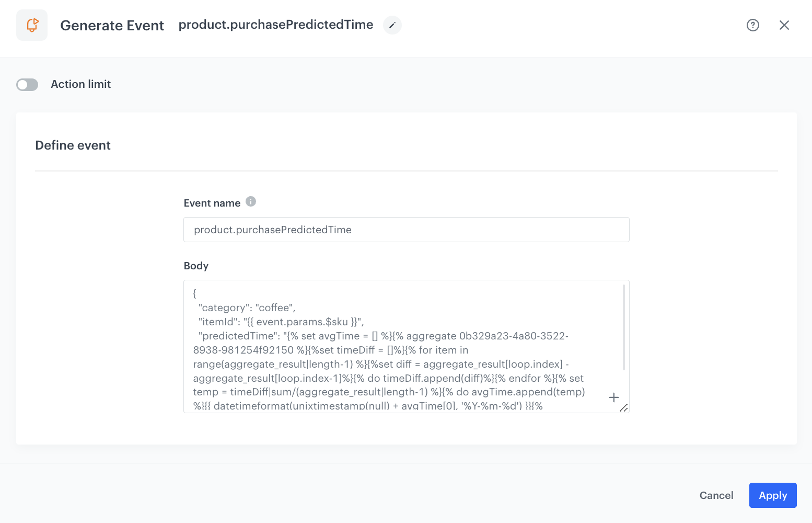This screenshot has height=523, width=812.
Task: Cancel the Generate Event changes
Action: (716, 495)
